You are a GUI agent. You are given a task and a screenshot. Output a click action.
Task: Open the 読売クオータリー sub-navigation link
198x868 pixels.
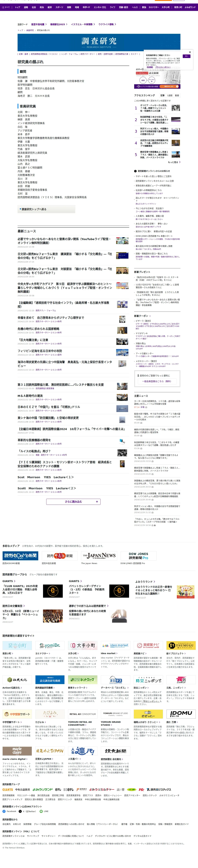88,54
